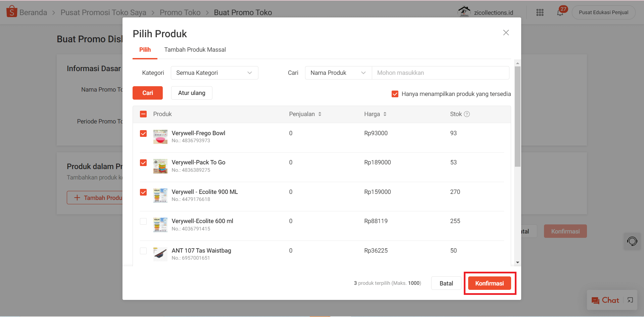This screenshot has width=644, height=317.
Task: Click the Cari search button
Action: tap(148, 93)
